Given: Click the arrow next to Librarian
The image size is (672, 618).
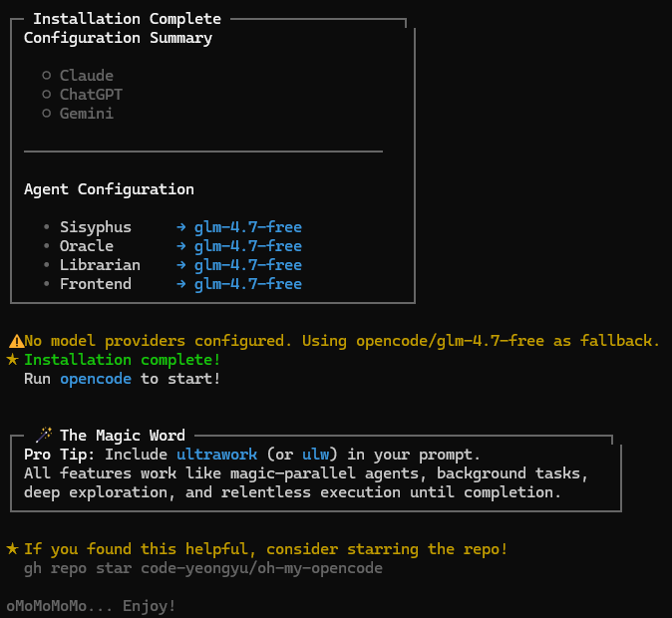Looking at the screenshot, I should (x=181, y=265).
